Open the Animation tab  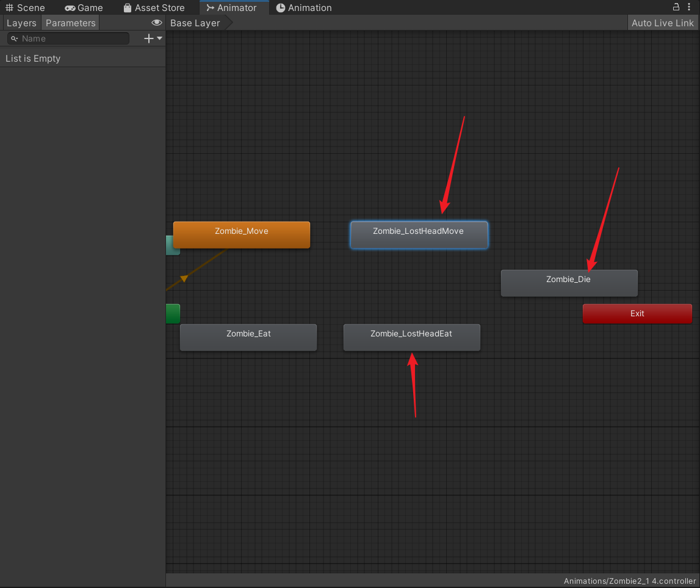304,8
